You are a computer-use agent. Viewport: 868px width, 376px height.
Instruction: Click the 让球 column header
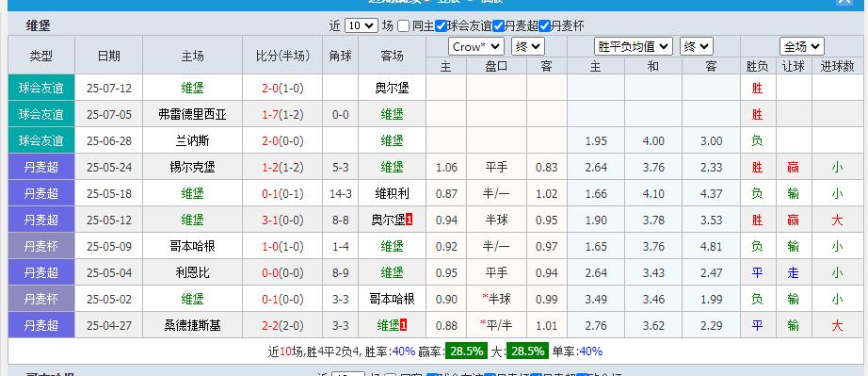pos(794,67)
